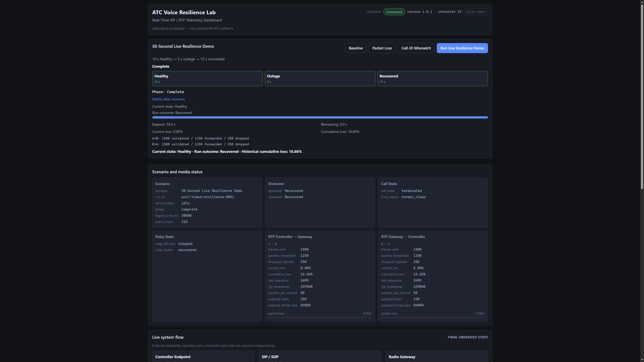Click Scenario and media status heading
The image size is (644, 362).
pyautogui.click(x=177, y=172)
